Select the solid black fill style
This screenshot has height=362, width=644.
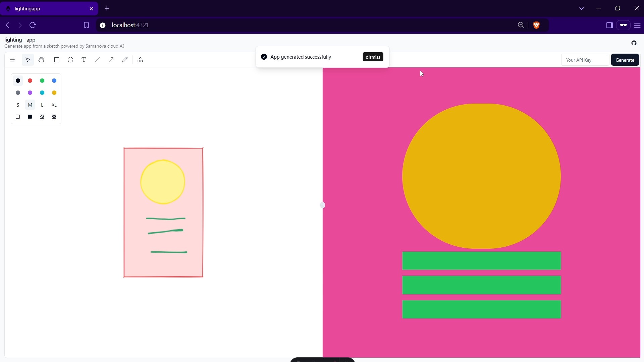pyautogui.click(x=30, y=117)
